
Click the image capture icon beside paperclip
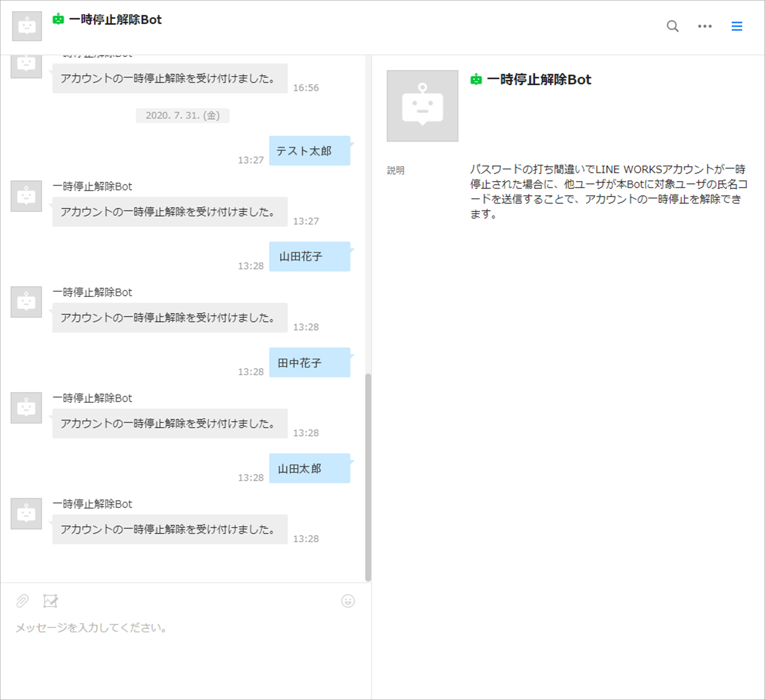coord(51,601)
